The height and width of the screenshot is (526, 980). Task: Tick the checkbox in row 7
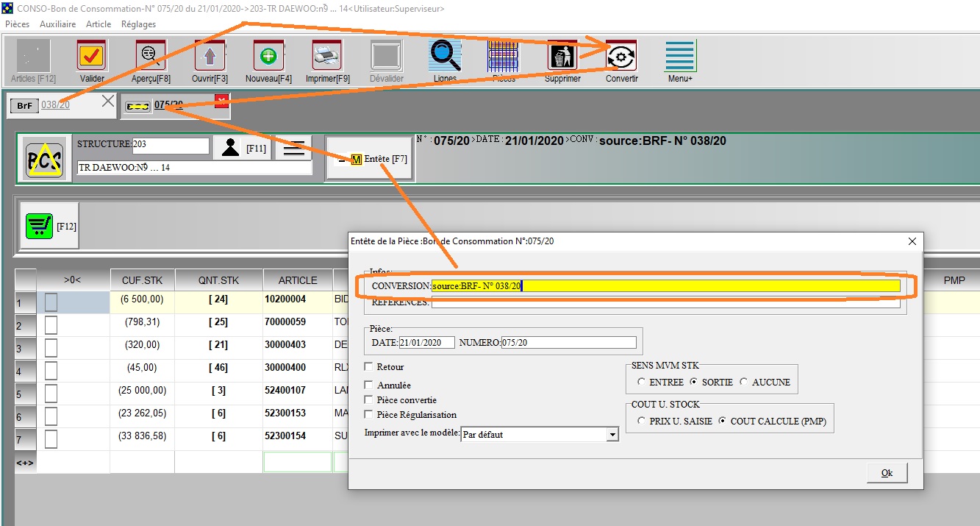[51, 439]
